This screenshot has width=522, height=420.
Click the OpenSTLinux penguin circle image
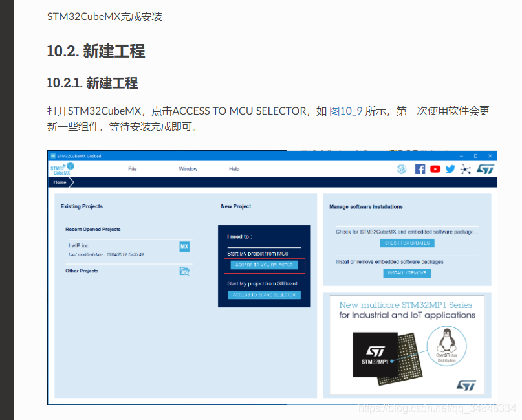(447, 346)
